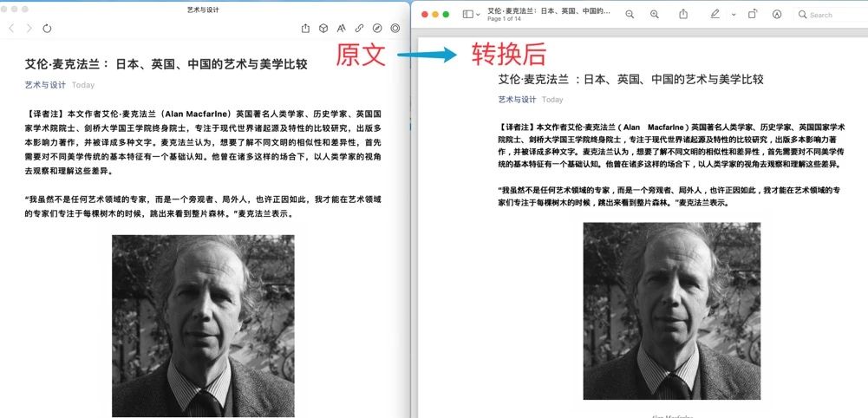Viewport: 868px width, 418px height.
Task: Zoom in on the Preview PDF
Action: (655, 15)
